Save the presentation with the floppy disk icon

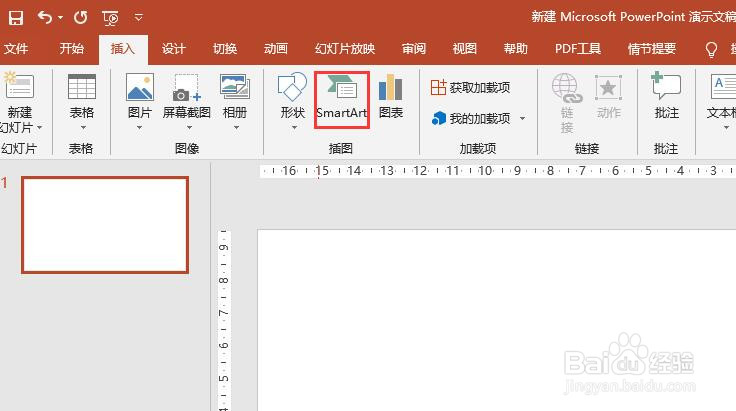click(x=16, y=18)
